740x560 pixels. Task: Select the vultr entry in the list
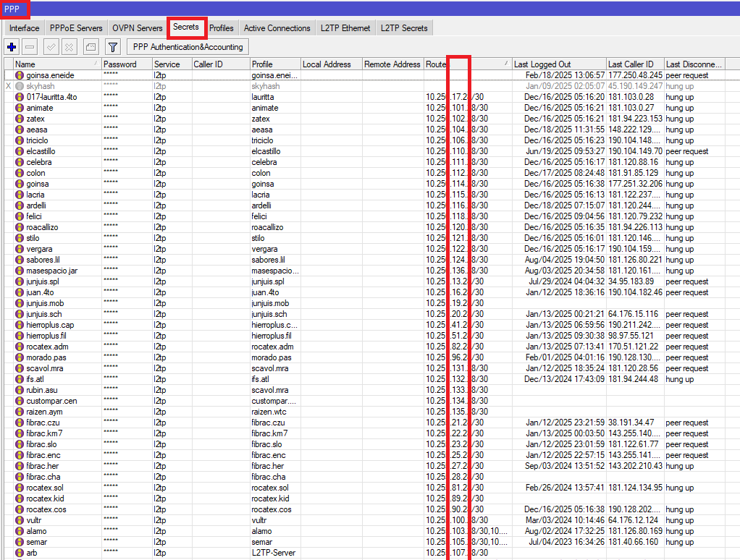tap(36, 520)
